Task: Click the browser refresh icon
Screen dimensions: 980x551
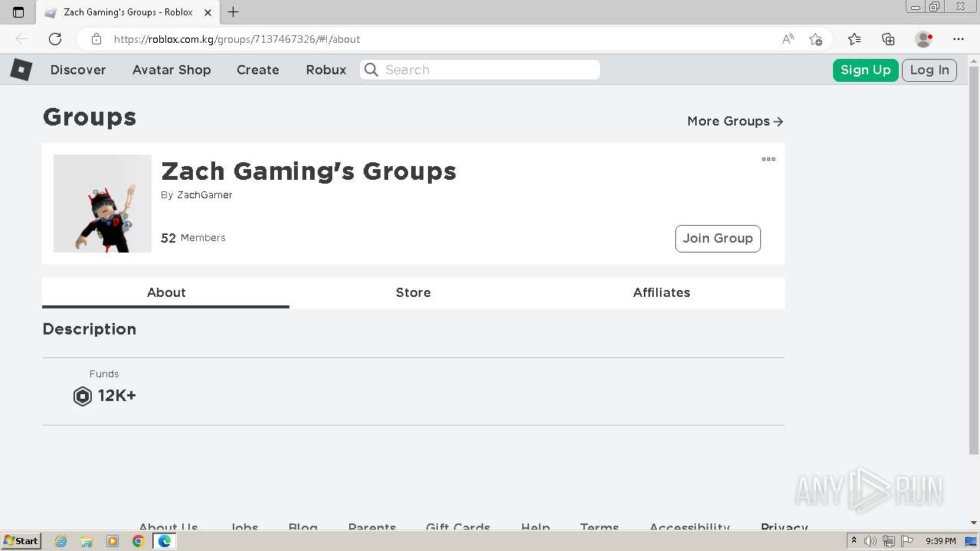Action: point(55,39)
